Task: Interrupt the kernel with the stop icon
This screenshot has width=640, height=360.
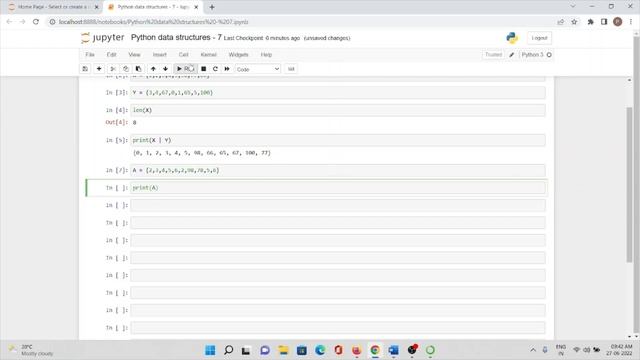Action: [203, 69]
